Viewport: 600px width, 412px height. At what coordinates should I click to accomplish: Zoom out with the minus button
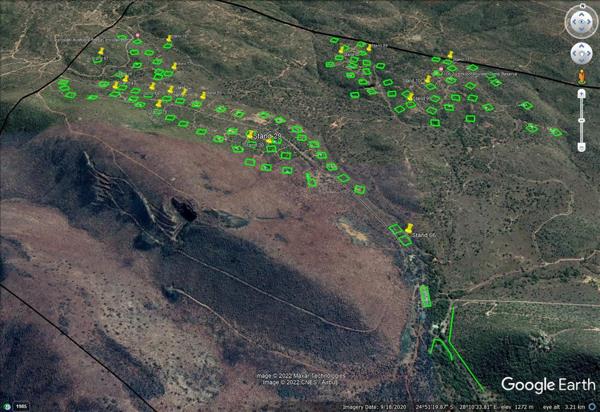pos(581,147)
